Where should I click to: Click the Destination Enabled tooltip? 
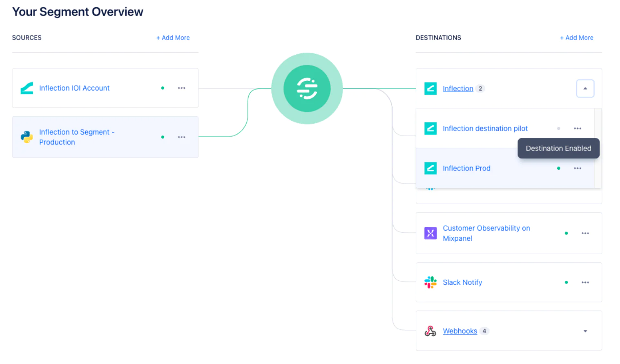point(558,148)
